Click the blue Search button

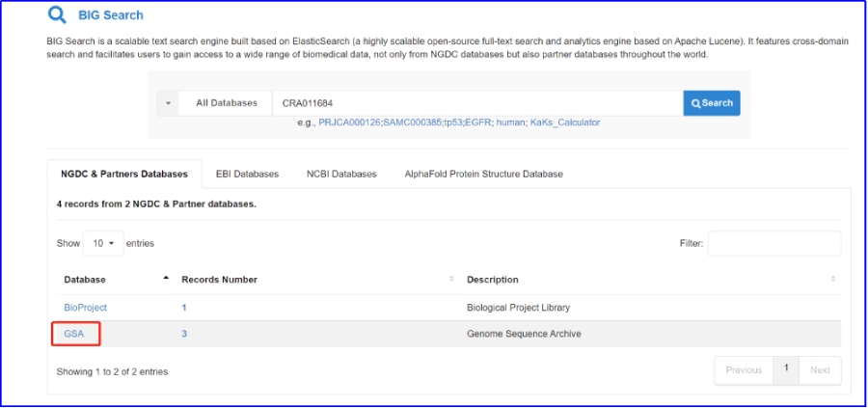click(711, 103)
